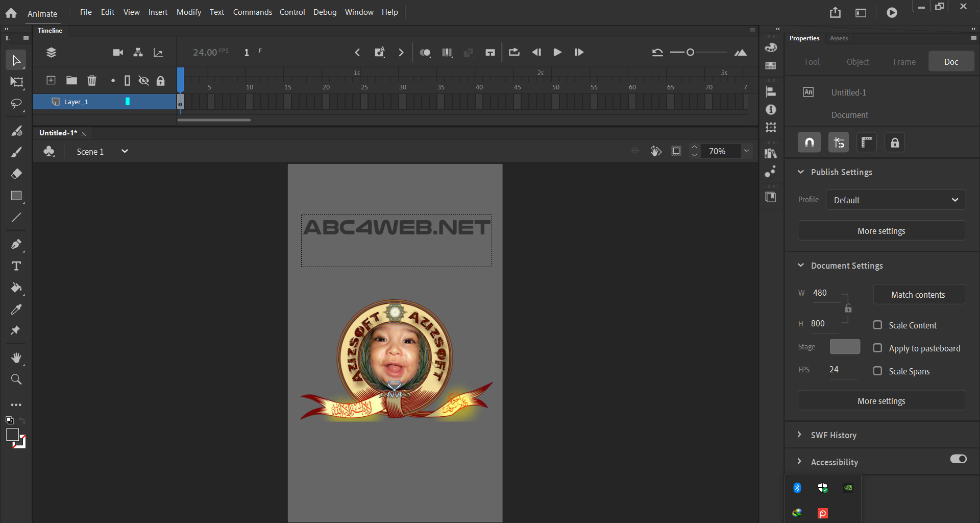980x523 pixels.
Task: Click the timeline zoom slider handle
Action: tap(690, 52)
